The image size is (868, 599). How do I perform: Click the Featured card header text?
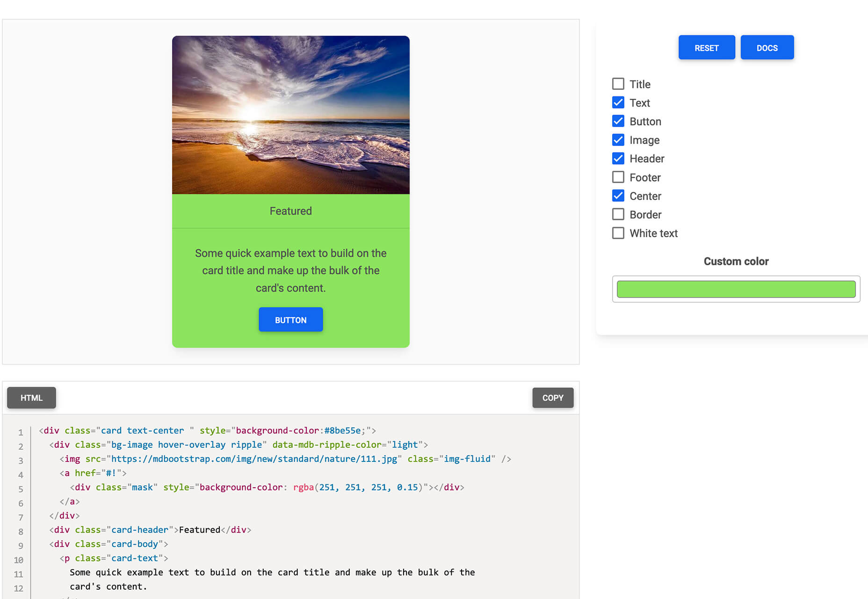290,211
